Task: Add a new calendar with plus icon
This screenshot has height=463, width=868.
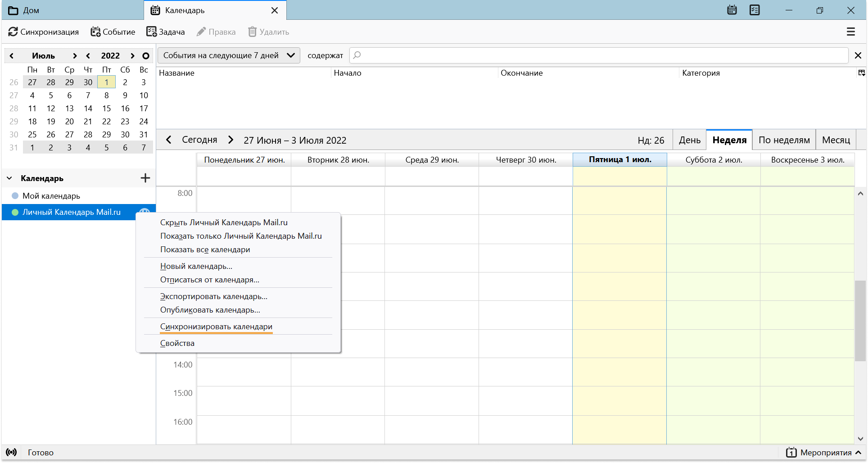Action: [145, 178]
